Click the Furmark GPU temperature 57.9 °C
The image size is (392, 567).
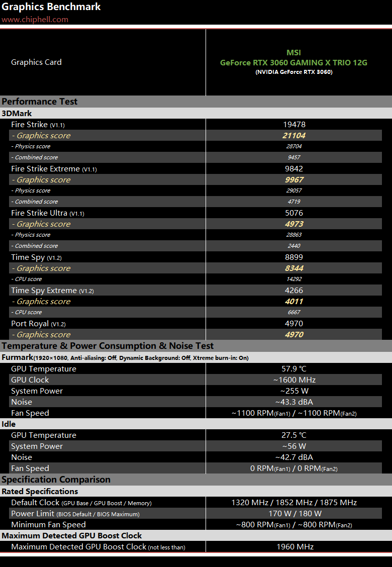click(x=294, y=369)
